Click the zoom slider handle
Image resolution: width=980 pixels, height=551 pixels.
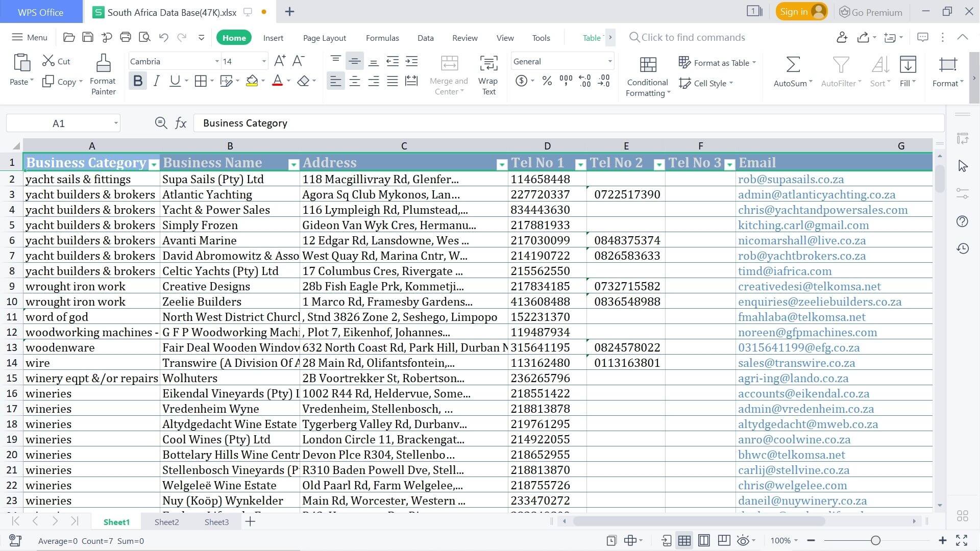pos(876,540)
